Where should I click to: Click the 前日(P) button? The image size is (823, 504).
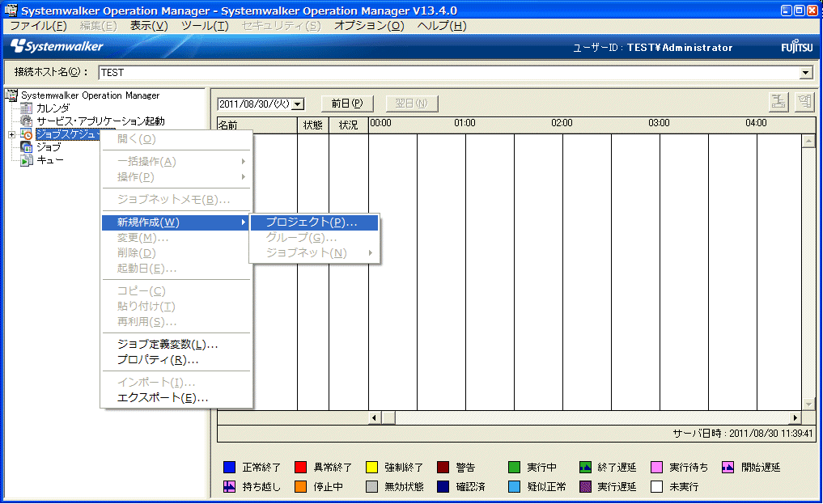click(347, 104)
